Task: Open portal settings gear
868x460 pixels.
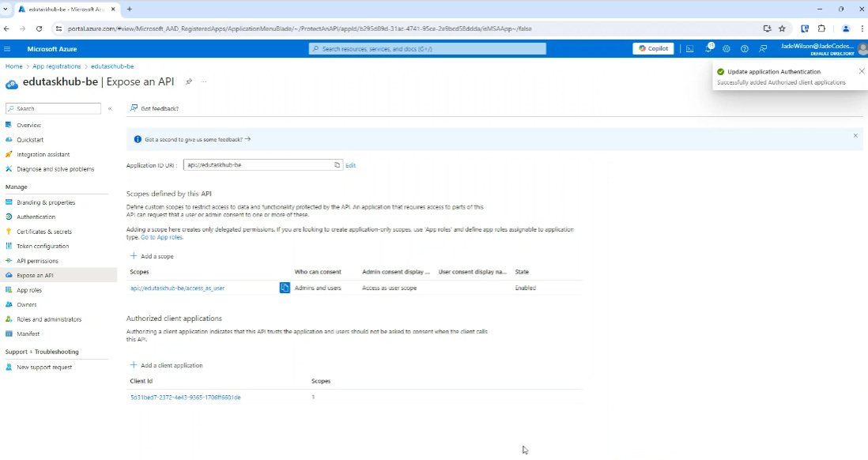Action: tap(726, 49)
